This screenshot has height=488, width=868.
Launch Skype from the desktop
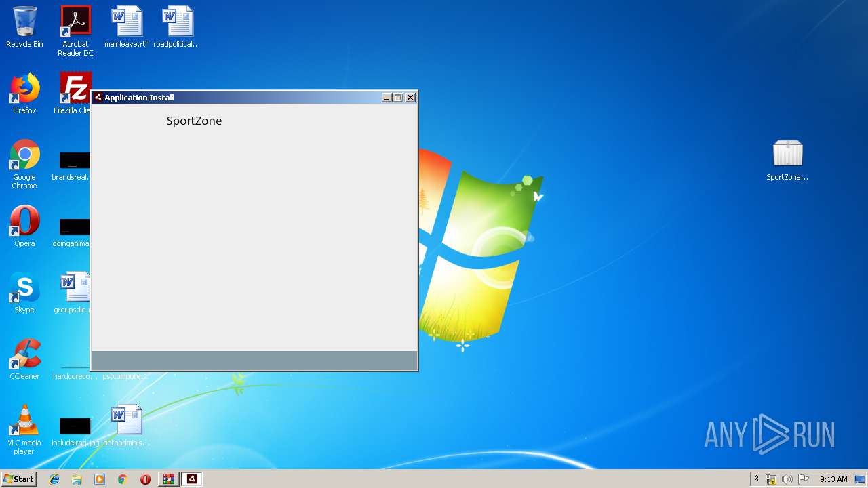pyautogui.click(x=24, y=293)
